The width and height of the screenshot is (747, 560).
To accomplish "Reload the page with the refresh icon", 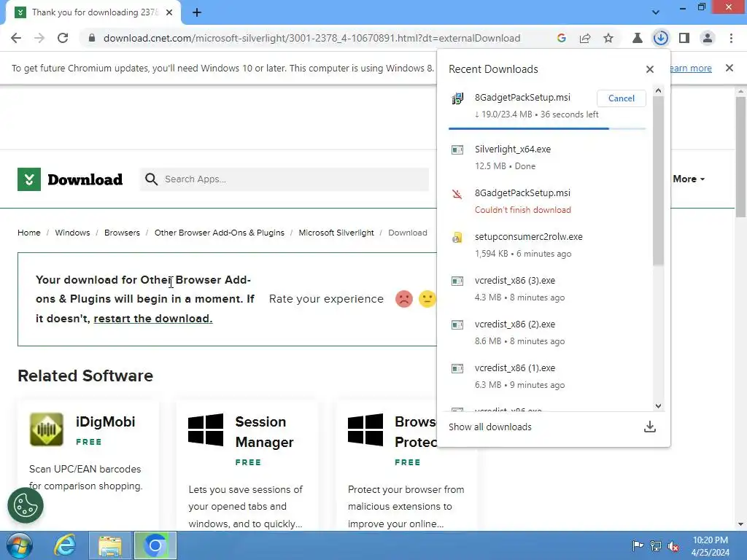I will 63,38.
